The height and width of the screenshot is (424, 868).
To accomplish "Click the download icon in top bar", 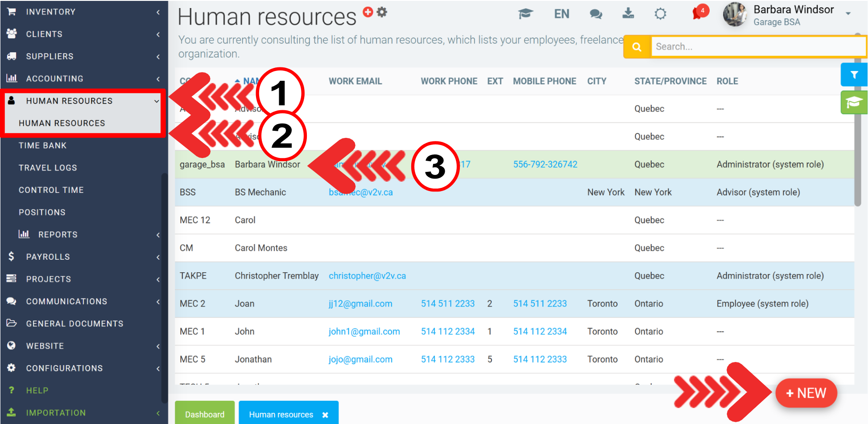I will click(x=628, y=13).
